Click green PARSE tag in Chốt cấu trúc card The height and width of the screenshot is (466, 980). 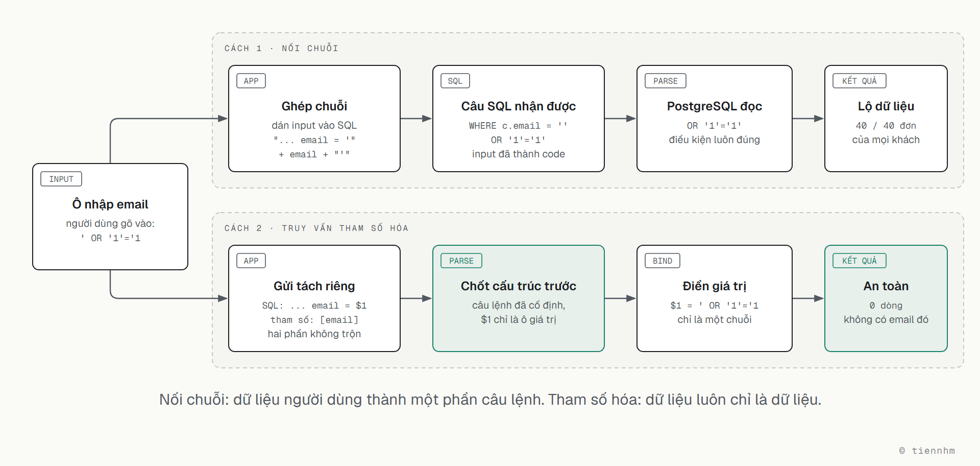pos(461,261)
